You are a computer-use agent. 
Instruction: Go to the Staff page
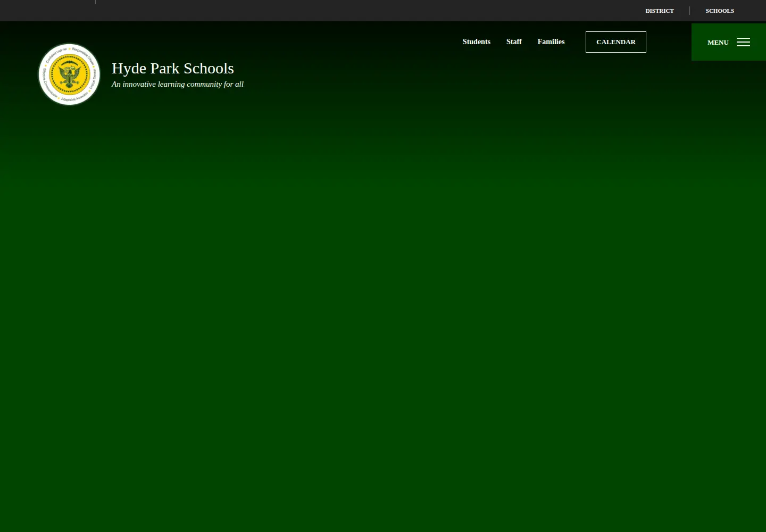[x=514, y=41]
